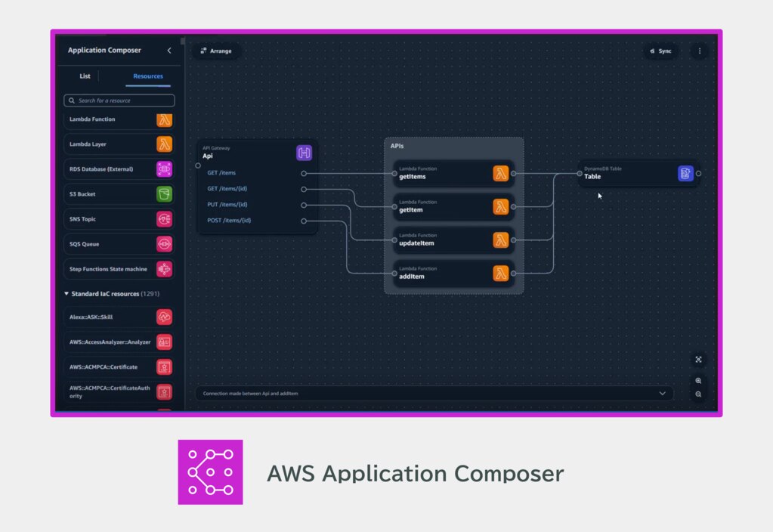Select the GET /items route
773x532 pixels.
221,172
